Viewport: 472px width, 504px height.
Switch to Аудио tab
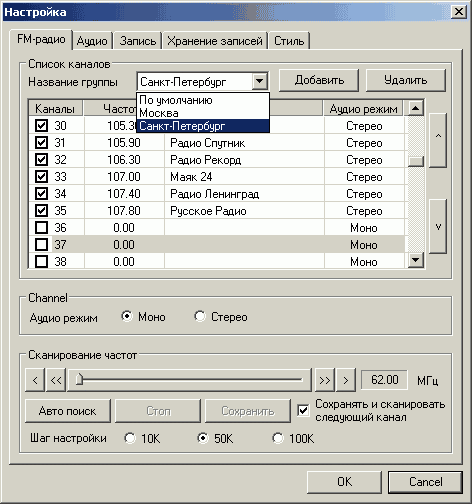92,41
